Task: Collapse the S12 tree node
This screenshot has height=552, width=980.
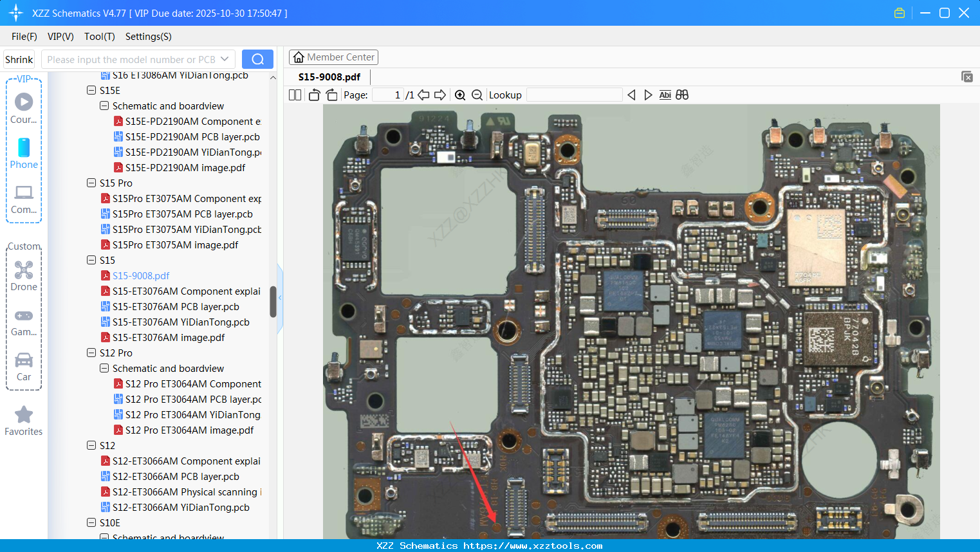Action: pos(91,446)
